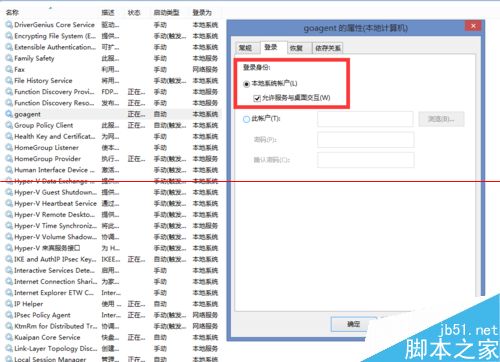Click the Hyper-V Remote Desktop service icon
500x362 pixels.
click(9, 215)
